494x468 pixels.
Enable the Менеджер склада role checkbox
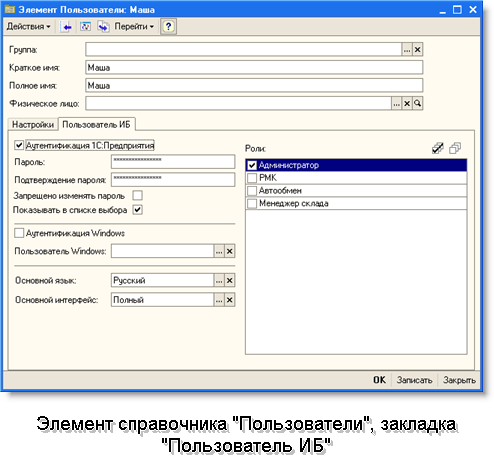(252, 203)
